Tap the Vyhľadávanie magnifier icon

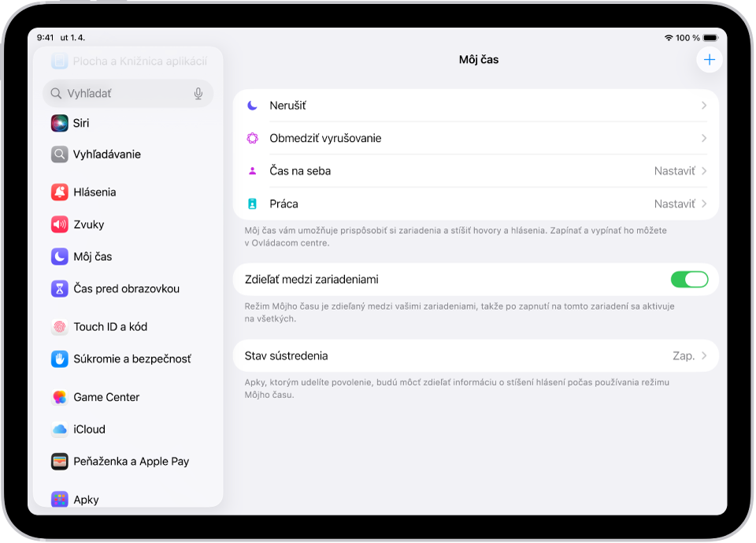[x=59, y=154]
